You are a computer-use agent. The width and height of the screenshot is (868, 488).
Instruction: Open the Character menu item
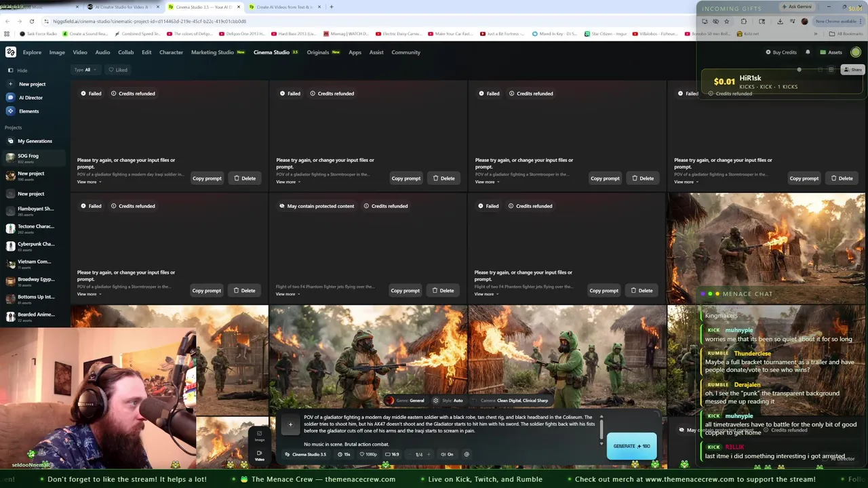[x=171, y=52]
